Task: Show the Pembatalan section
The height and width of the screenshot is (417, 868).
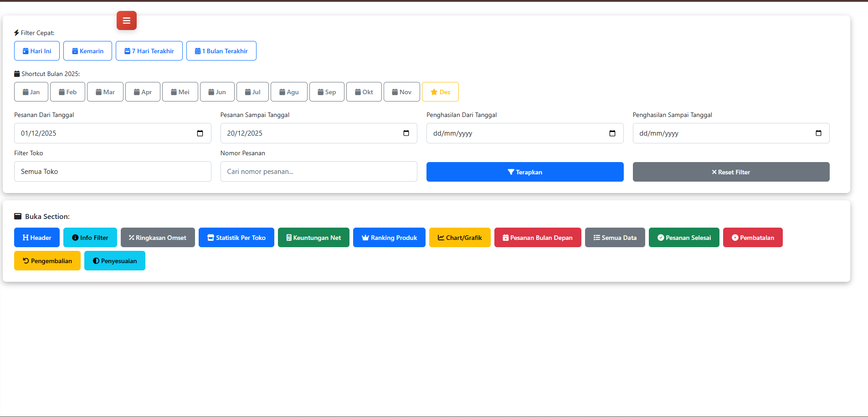Action: pyautogui.click(x=752, y=238)
